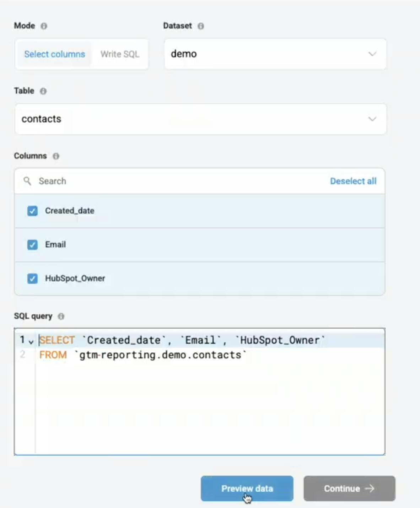Screen dimensions: 420x508
Task: Click the info icon next to SQL query
Action: [x=61, y=316]
